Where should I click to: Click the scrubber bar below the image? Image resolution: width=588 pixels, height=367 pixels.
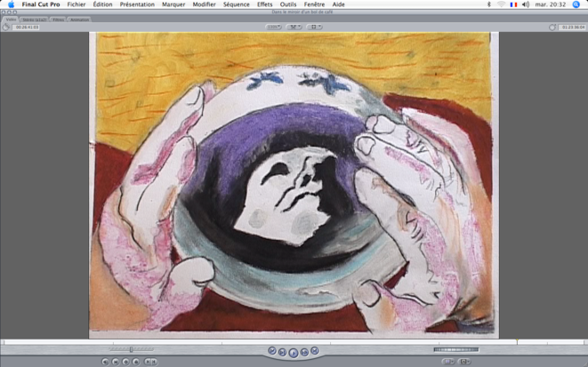point(294,342)
